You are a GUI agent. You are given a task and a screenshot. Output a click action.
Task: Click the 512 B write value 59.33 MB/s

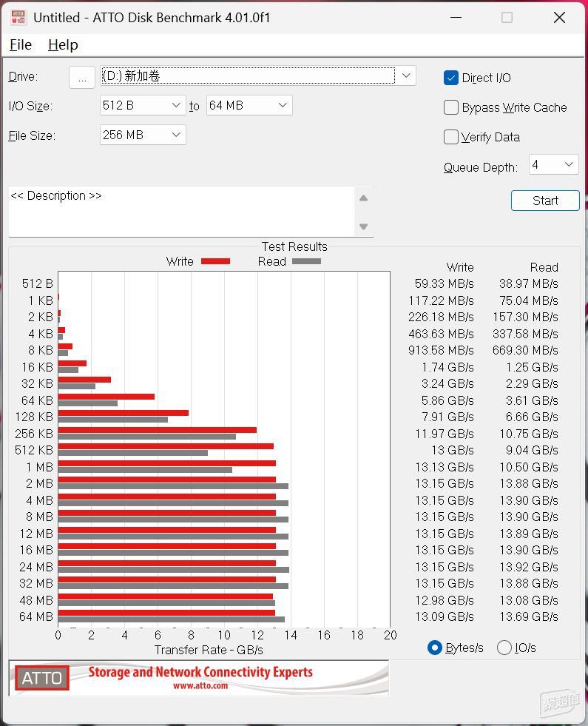444,283
